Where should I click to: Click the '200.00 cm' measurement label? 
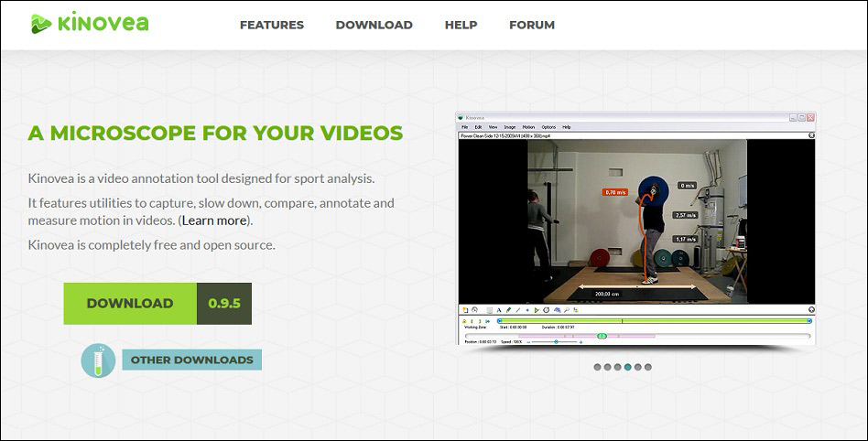[x=607, y=294]
